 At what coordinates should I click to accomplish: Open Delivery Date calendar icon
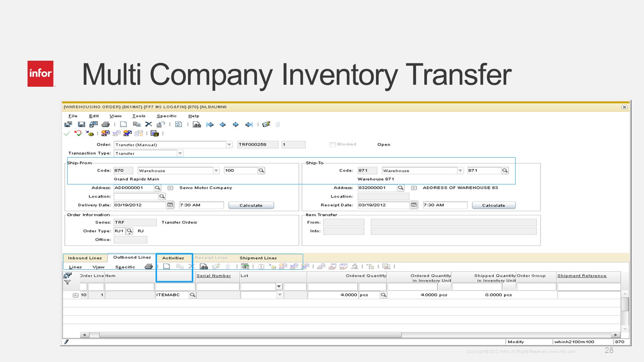[x=170, y=205]
